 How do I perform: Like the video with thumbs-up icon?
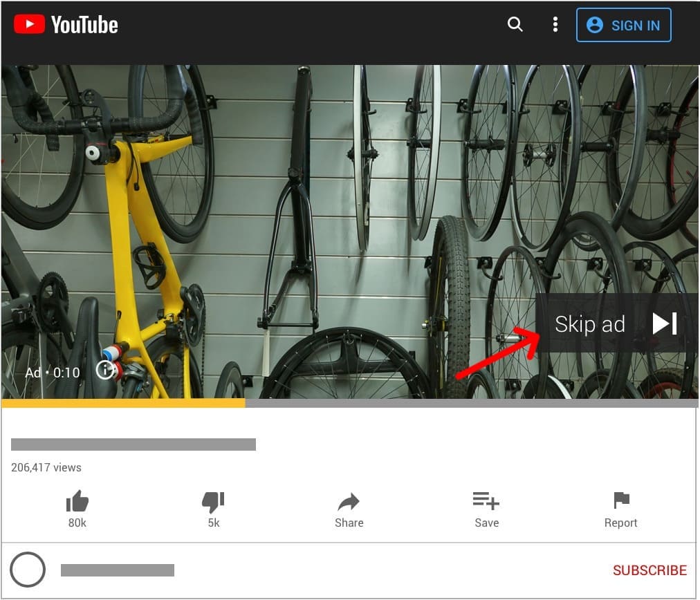tap(77, 502)
